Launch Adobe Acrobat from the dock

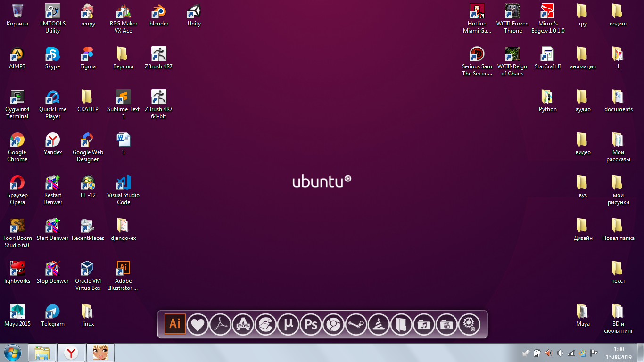pyautogui.click(x=220, y=324)
